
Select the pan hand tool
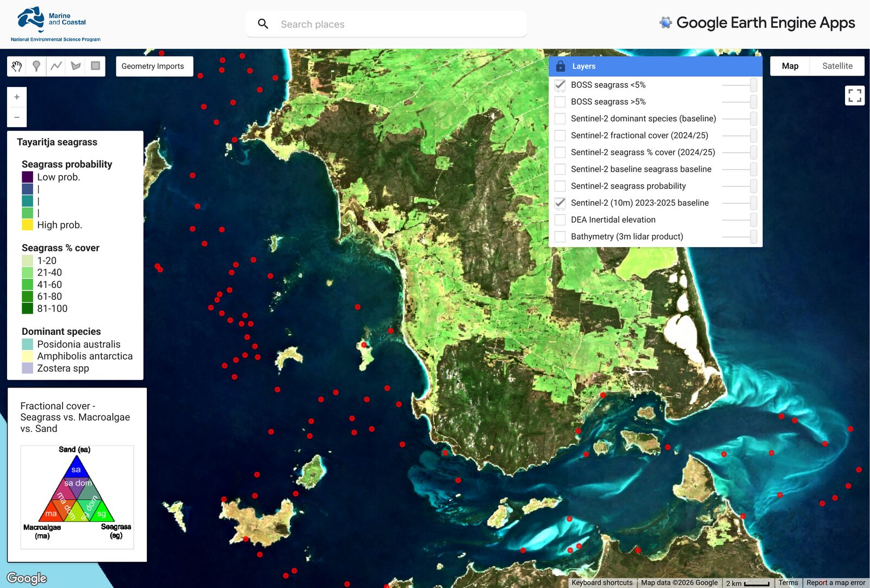[17, 66]
